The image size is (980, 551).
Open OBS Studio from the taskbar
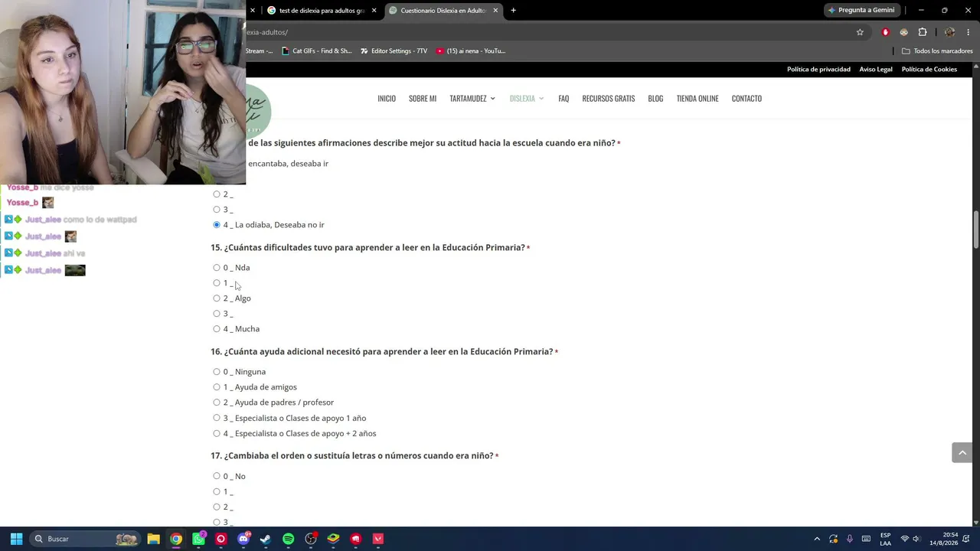311,539
